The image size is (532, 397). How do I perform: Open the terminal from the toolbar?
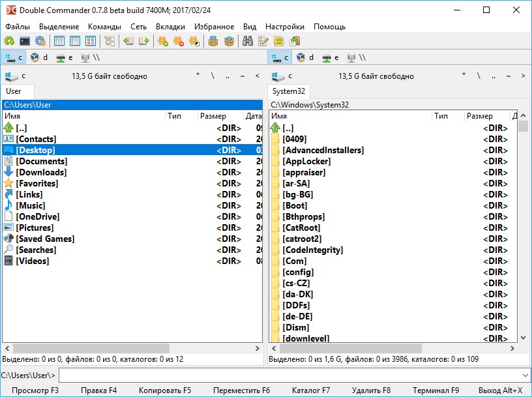click(x=25, y=41)
